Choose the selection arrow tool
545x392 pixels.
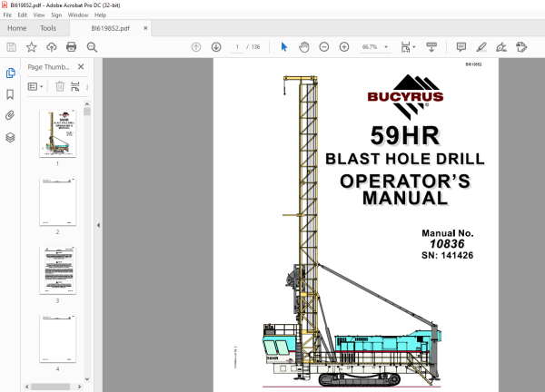click(284, 47)
